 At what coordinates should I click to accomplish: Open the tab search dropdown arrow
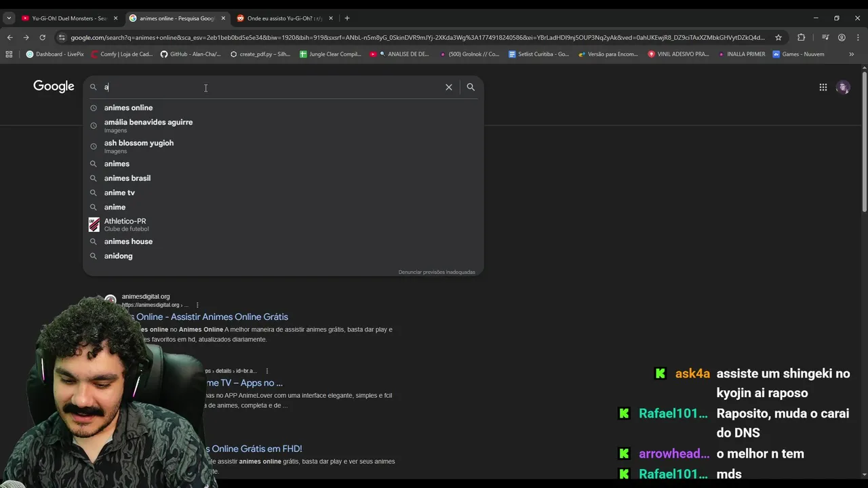(x=9, y=18)
